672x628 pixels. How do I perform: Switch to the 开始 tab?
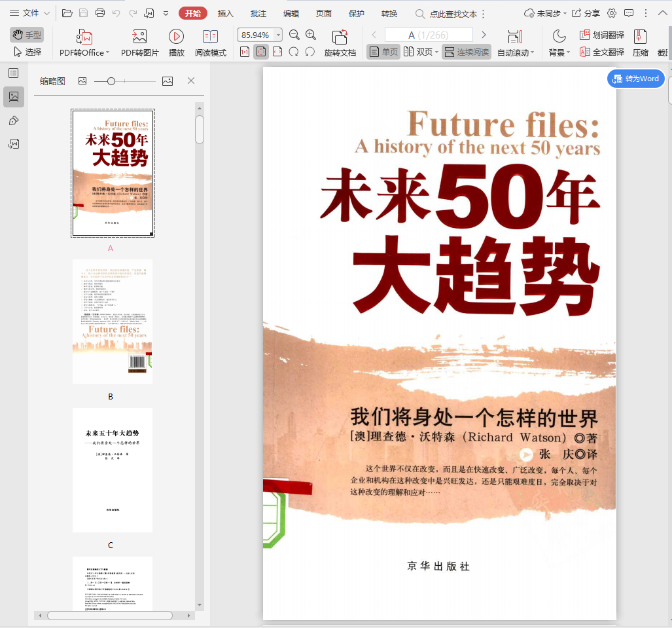point(193,13)
